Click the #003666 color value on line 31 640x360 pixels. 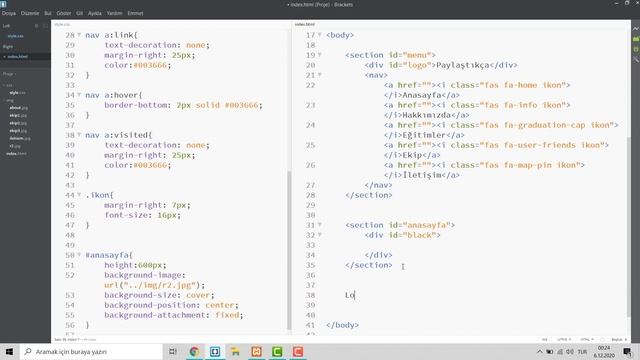coord(150,65)
